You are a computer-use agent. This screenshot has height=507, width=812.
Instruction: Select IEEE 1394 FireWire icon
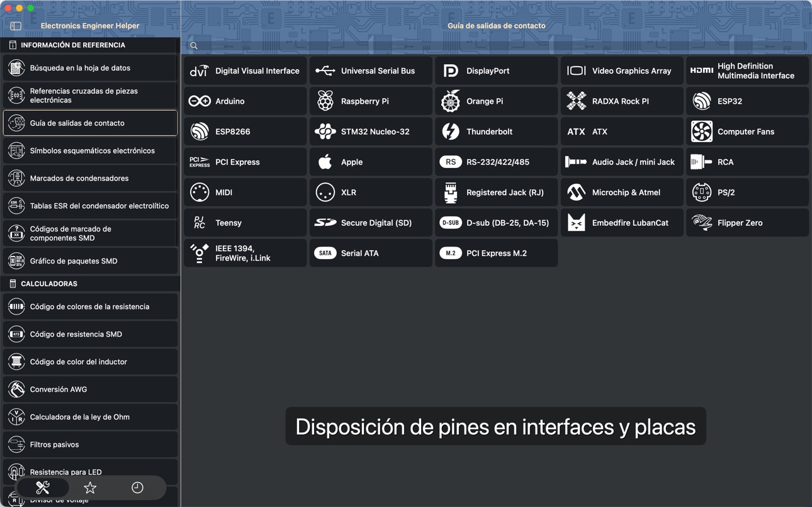(x=200, y=253)
